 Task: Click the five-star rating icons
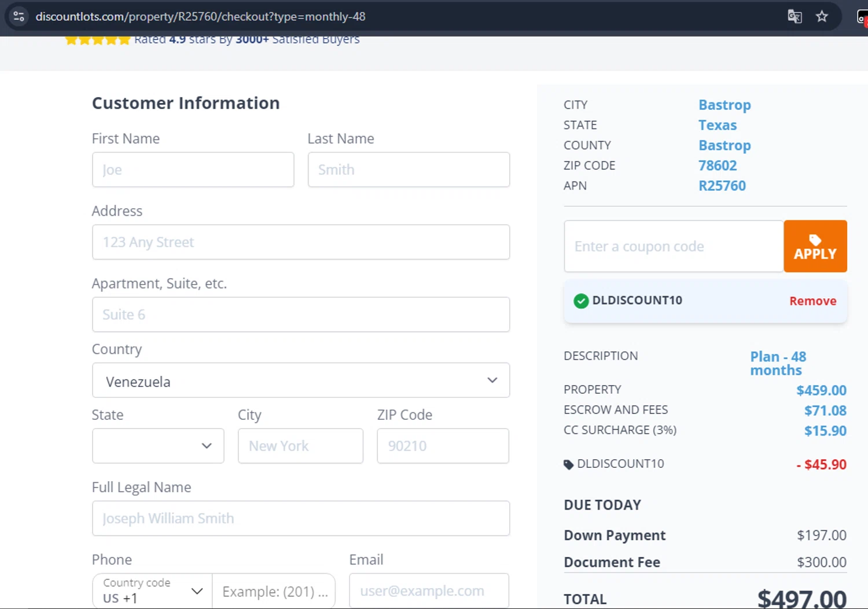(97, 40)
